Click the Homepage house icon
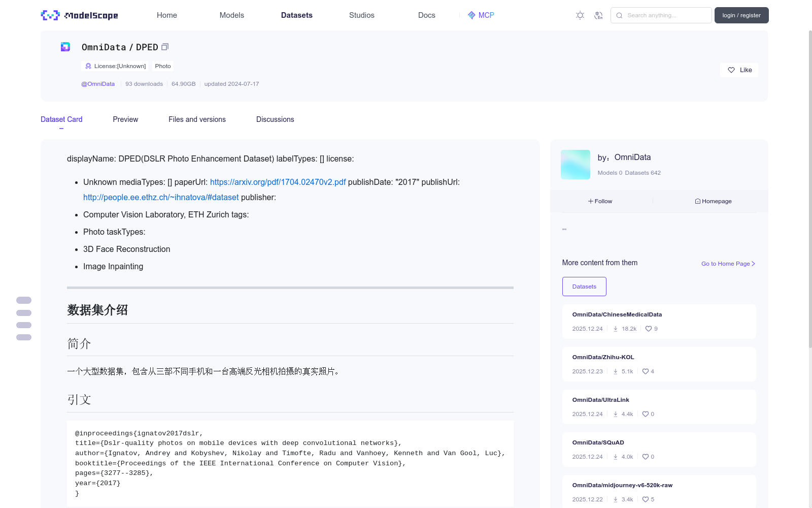Image resolution: width=812 pixels, height=508 pixels. click(698, 201)
